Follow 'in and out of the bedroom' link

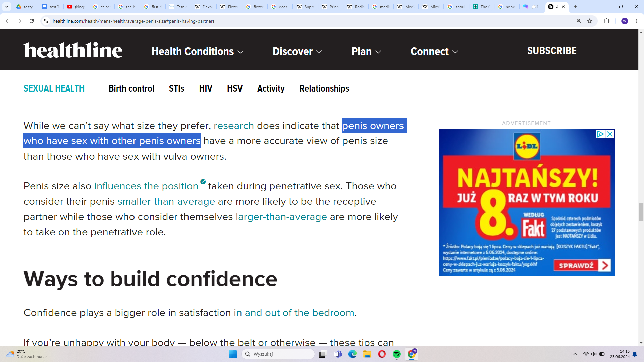pos(294,313)
